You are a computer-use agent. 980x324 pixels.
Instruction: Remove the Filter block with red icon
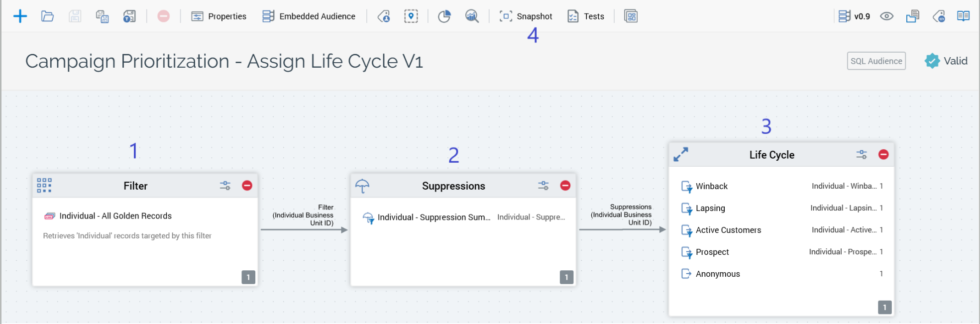[247, 186]
